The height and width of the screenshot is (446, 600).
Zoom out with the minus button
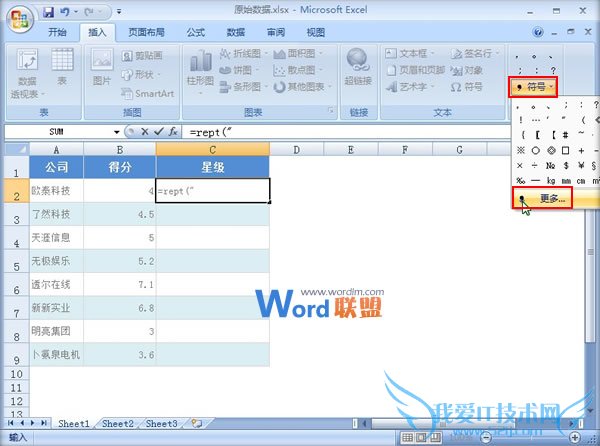point(486,437)
